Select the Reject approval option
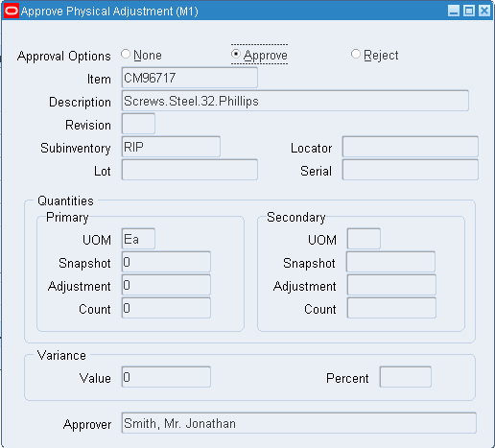 [x=356, y=54]
